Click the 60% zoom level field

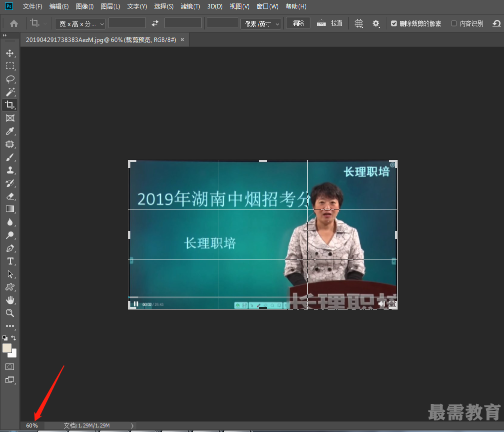[32, 425]
